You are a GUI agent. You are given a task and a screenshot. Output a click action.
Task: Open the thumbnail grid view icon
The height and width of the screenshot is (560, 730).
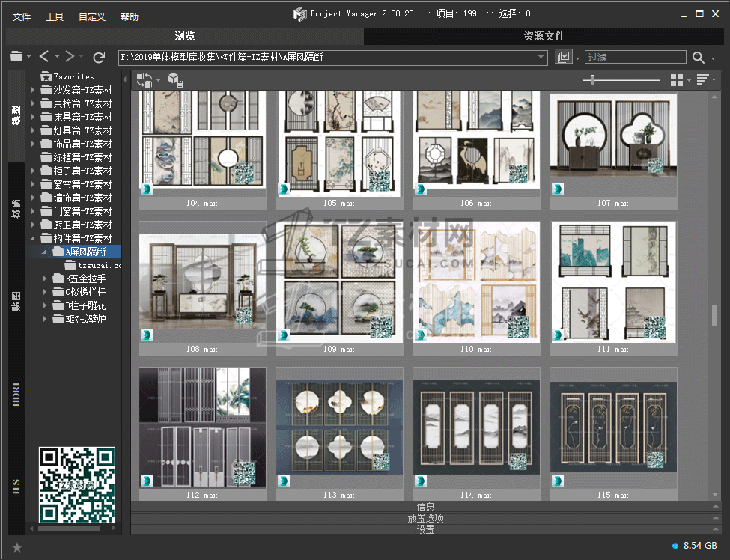(x=677, y=80)
